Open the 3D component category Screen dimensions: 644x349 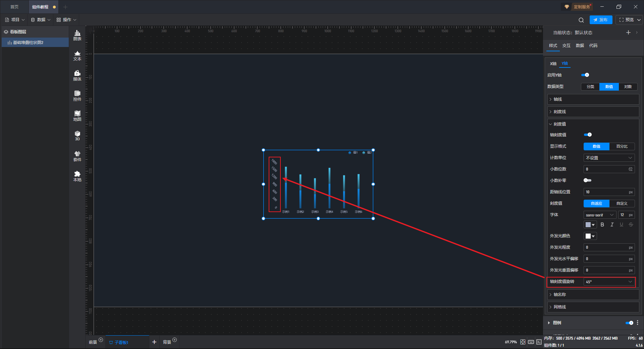pos(77,136)
